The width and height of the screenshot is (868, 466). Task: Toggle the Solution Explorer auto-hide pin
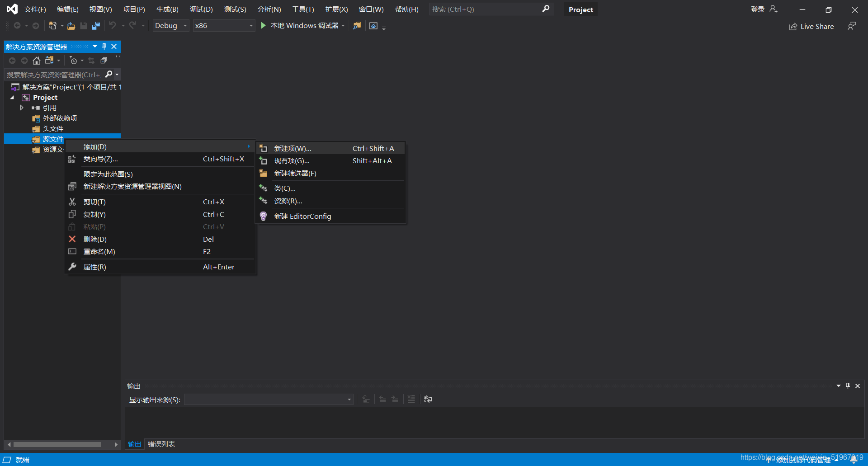point(104,46)
